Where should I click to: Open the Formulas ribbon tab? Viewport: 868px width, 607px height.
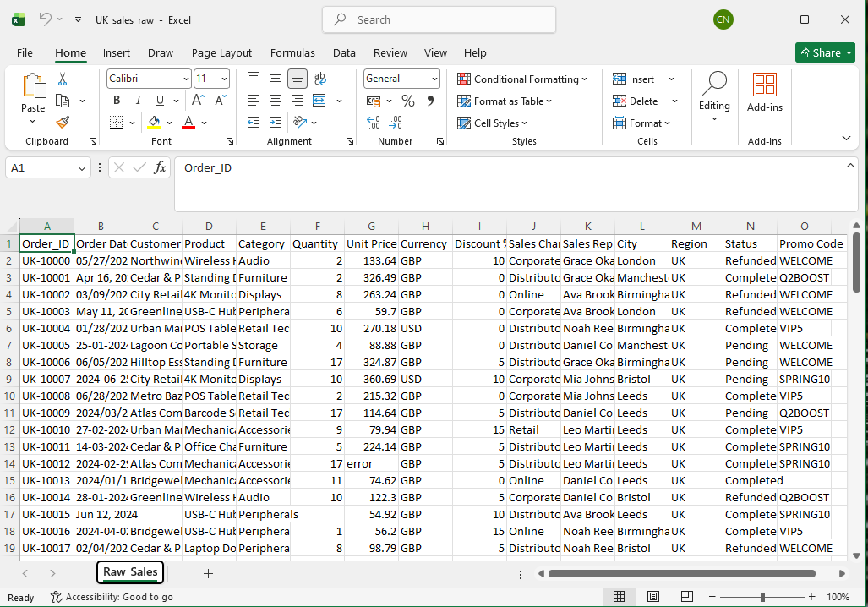292,52
